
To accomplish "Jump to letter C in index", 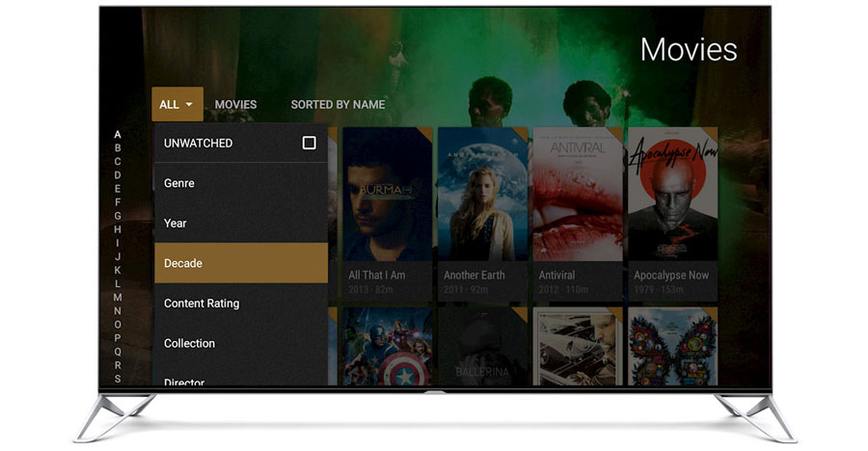I will click(x=118, y=162).
